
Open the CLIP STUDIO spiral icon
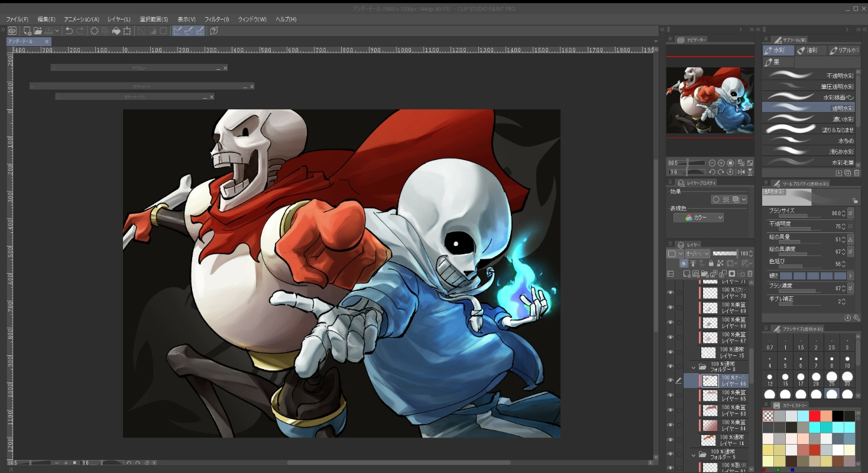point(11,31)
